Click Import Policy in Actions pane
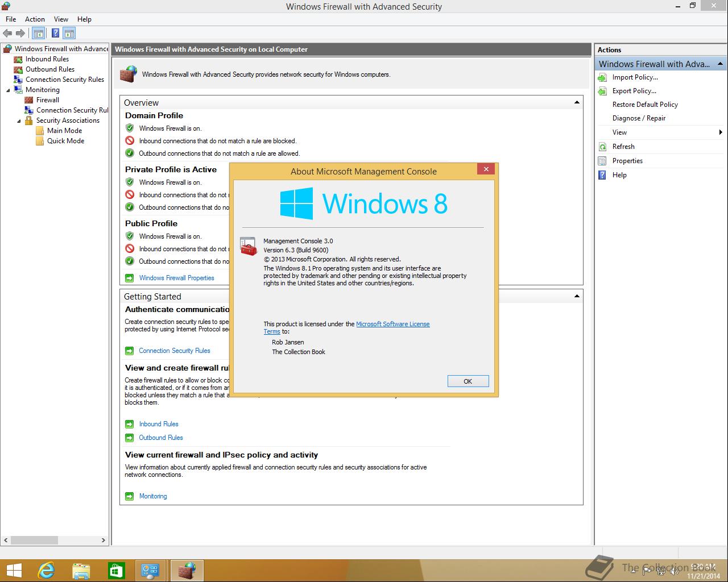This screenshot has height=582, width=728. 635,77
